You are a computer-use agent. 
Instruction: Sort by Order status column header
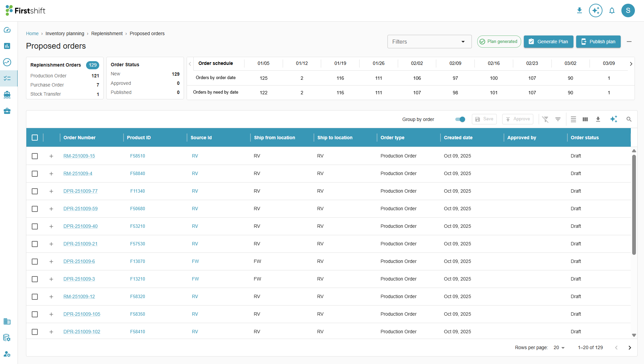click(585, 138)
